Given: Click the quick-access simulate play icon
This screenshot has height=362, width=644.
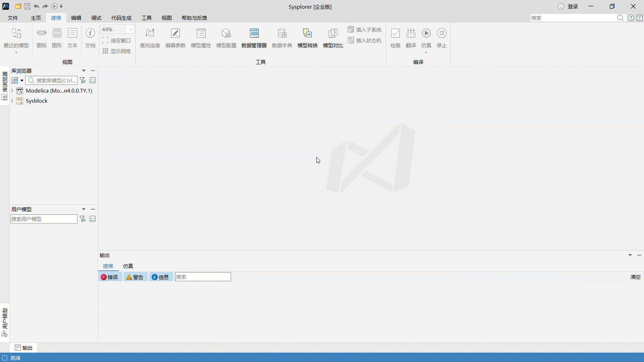Looking at the screenshot, I should point(54,6).
